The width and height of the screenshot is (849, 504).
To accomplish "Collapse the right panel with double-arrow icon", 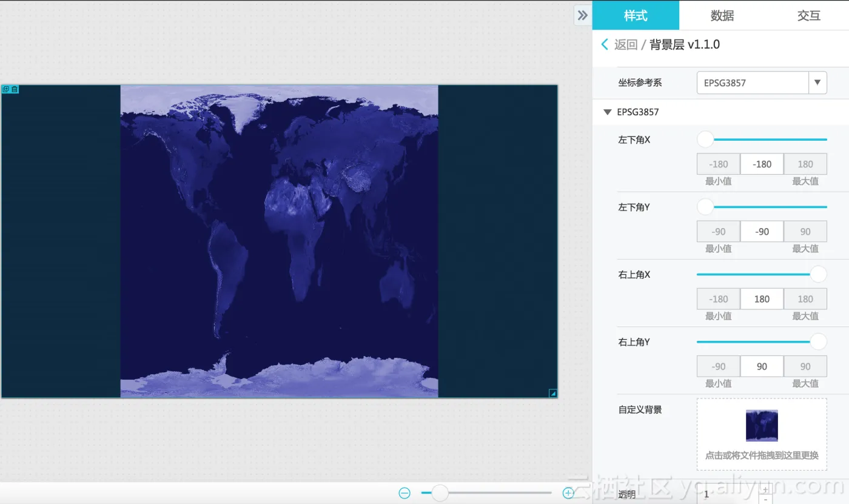I will tap(582, 15).
